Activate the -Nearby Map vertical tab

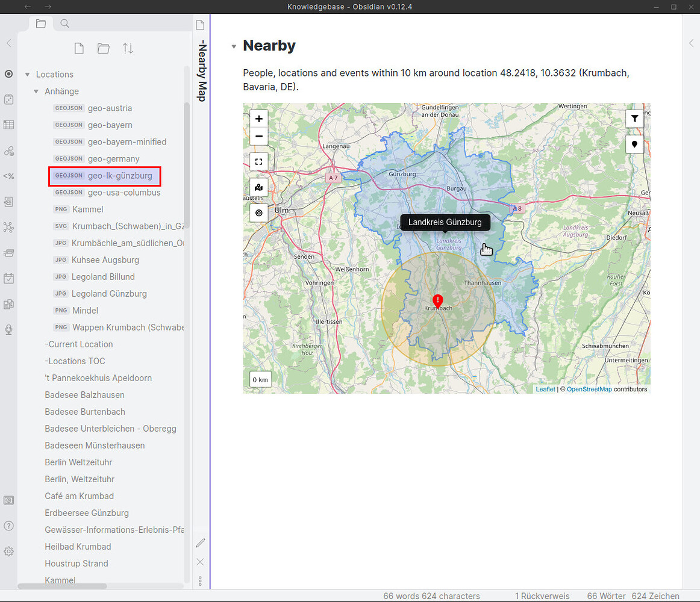click(200, 69)
